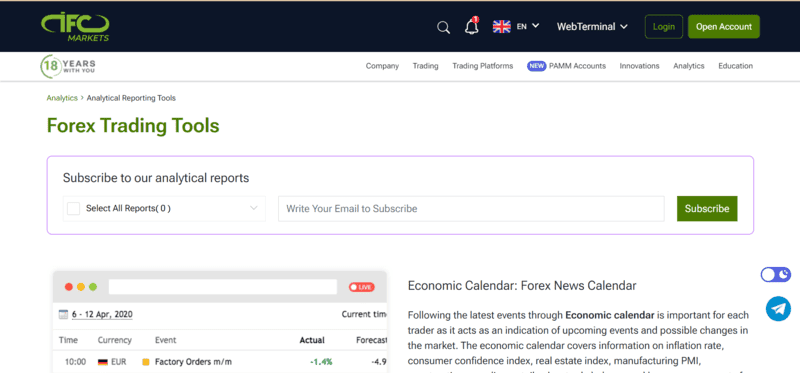Click the calendar preview address bar

coord(222,287)
